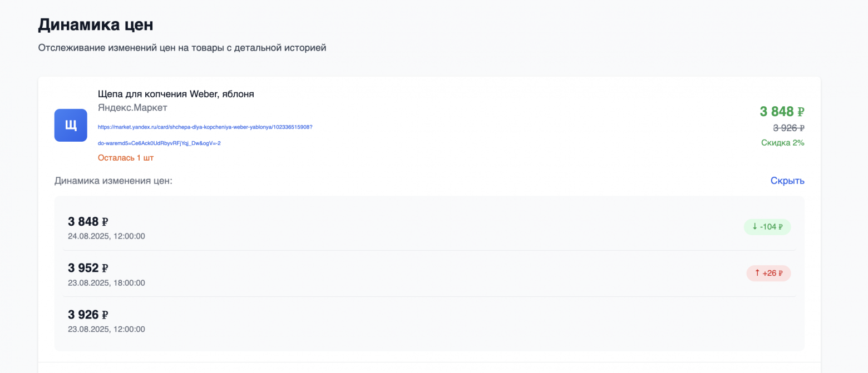Select the bold 3 848 ₽ history entry

(x=88, y=222)
